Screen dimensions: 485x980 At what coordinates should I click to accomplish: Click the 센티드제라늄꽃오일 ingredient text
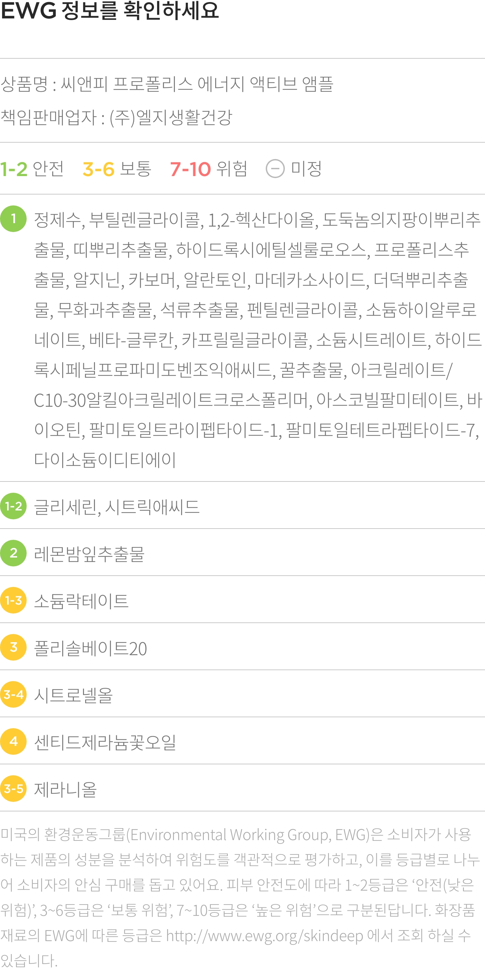point(105,742)
